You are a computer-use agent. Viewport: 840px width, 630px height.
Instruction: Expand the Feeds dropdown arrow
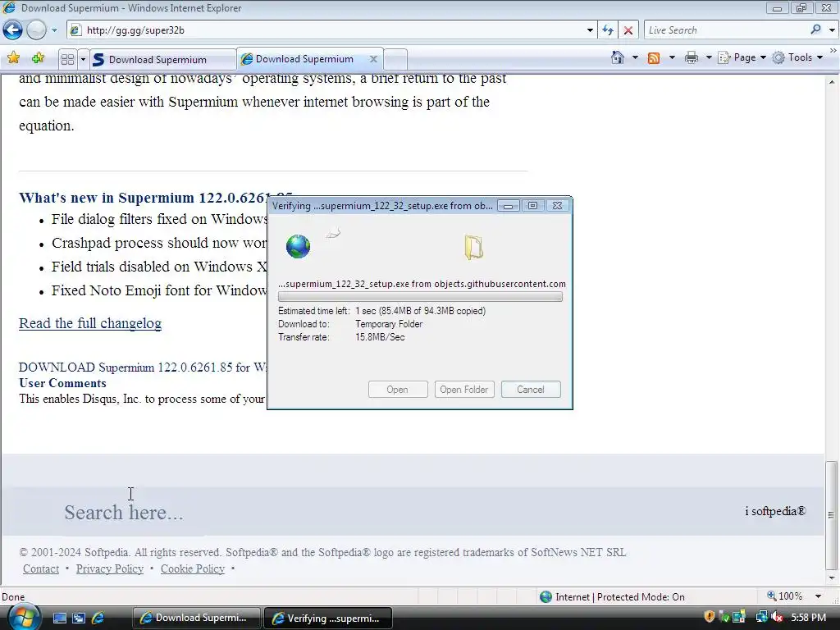pos(672,57)
